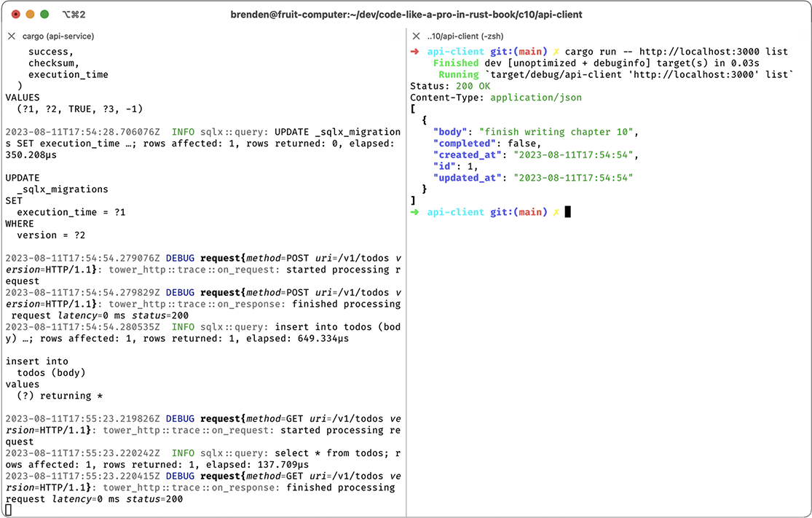Click the "finish writing chapter 10" string

(556, 132)
